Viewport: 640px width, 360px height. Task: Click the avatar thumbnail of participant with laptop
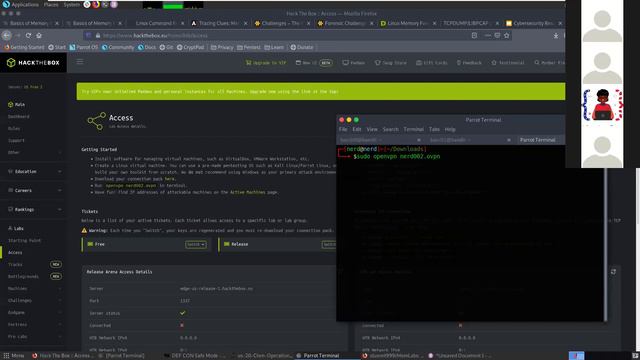[602, 105]
